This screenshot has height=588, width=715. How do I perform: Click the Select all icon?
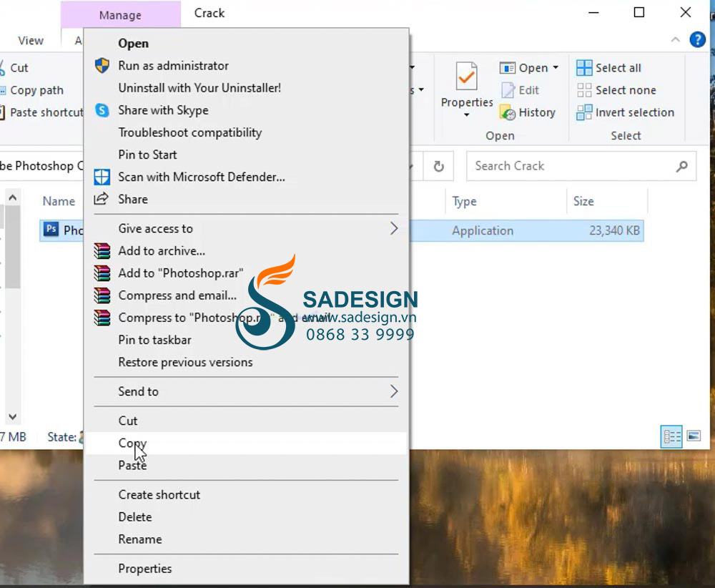584,68
